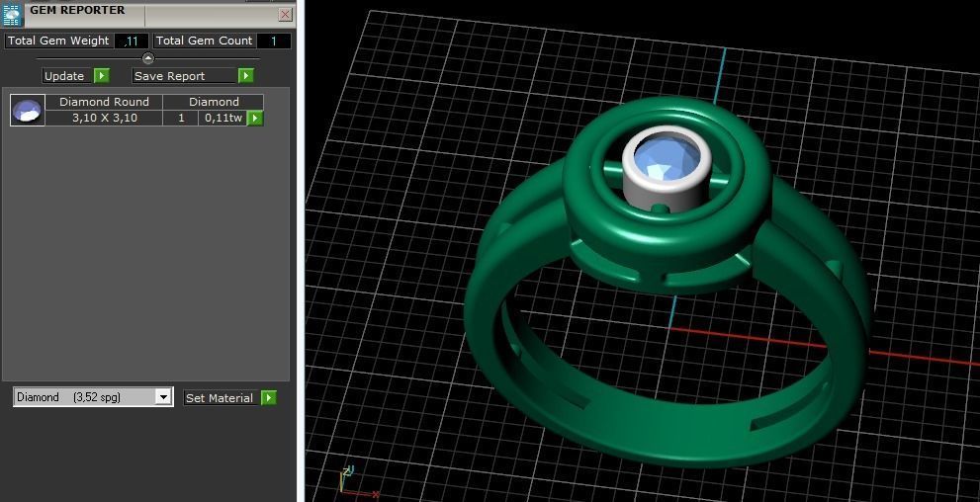Click the Update button label

tap(67, 76)
